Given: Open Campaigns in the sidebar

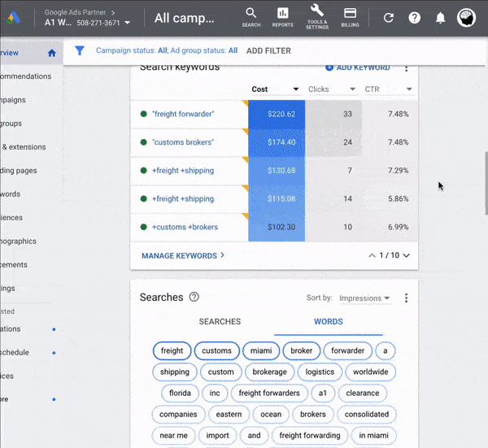Looking at the screenshot, I should (13, 100).
